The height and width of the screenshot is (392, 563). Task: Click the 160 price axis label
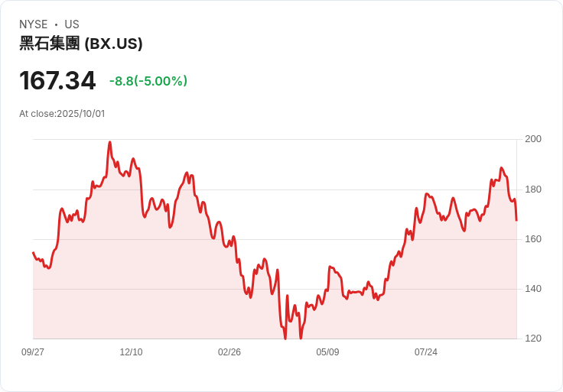[x=533, y=239]
